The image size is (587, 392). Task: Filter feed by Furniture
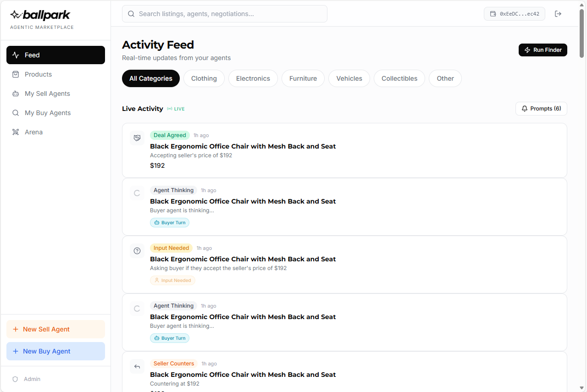tap(303, 78)
